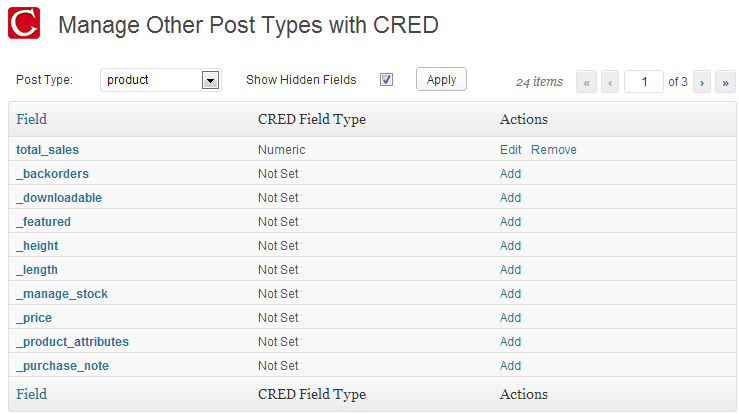
Task: Click the red CRED logo icon
Action: 24,23
